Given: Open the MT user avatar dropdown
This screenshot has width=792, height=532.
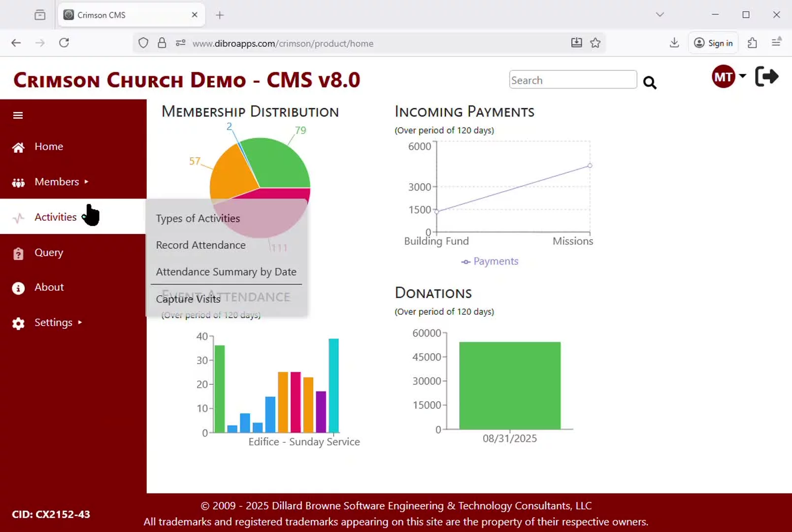Looking at the screenshot, I should click(728, 77).
